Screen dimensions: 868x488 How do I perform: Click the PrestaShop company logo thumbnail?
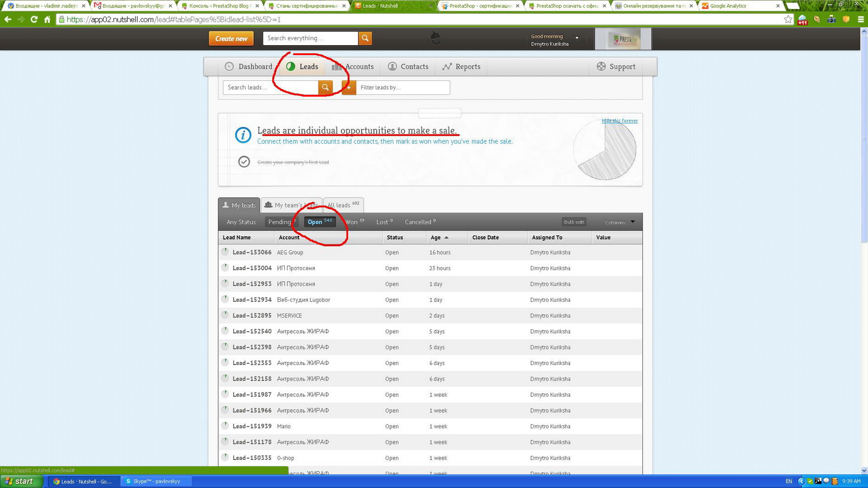tap(623, 39)
